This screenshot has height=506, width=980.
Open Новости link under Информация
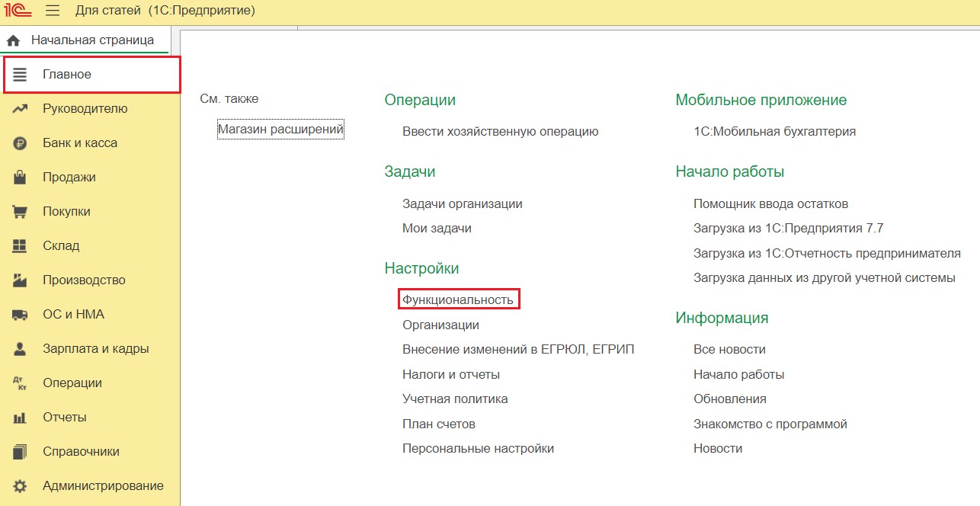pyautogui.click(x=718, y=449)
